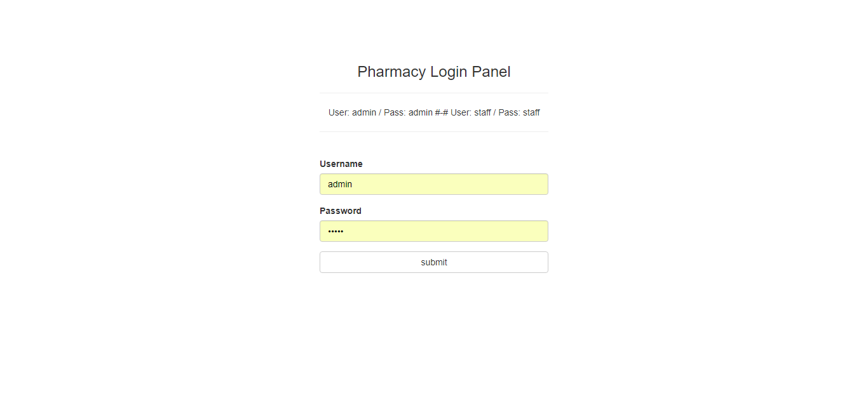This screenshot has width=868, height=405.
Task: Focus the yellow Username text box
Action: pos(434,184)
